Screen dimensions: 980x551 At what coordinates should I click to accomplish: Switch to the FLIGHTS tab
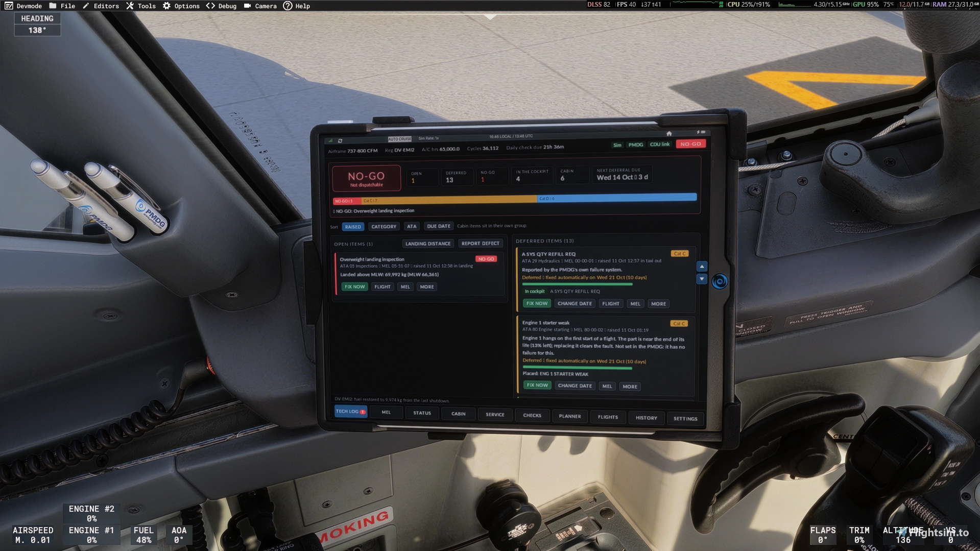pos(608,417)
